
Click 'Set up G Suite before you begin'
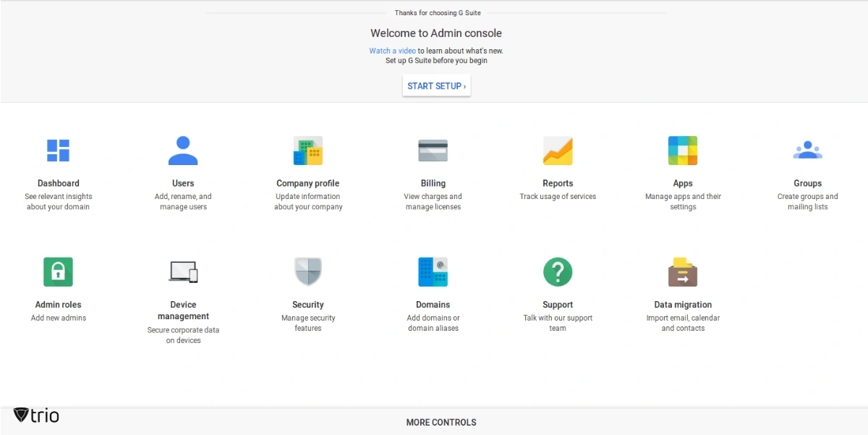pyautogui.click(x=436, y=61)
